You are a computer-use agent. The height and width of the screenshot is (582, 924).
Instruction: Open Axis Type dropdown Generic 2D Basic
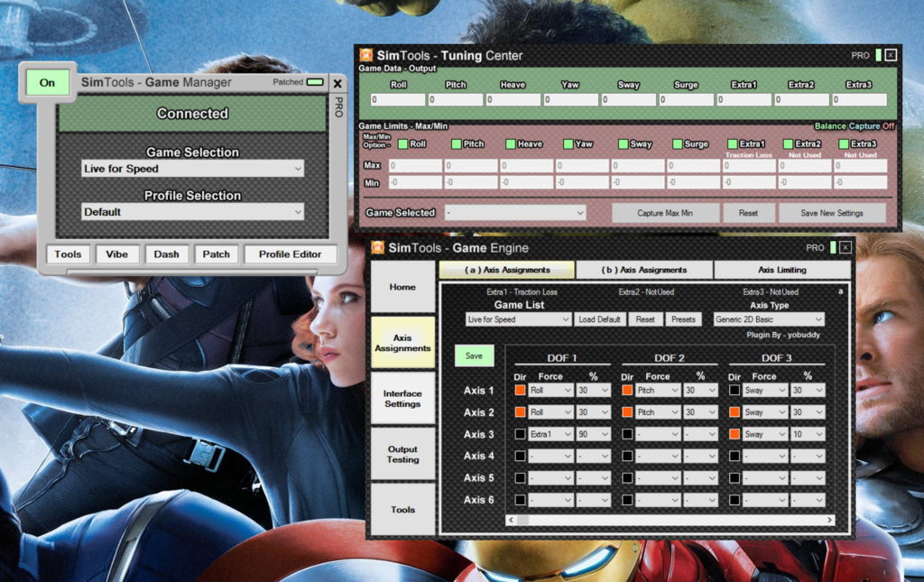769,319
